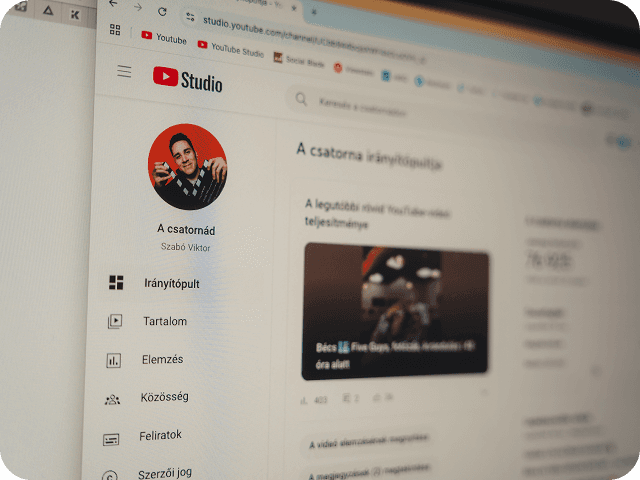Click the Feliratok subtitles icon
The height and width of the screenshot is (480, 640).
click(x=111, y=440)
